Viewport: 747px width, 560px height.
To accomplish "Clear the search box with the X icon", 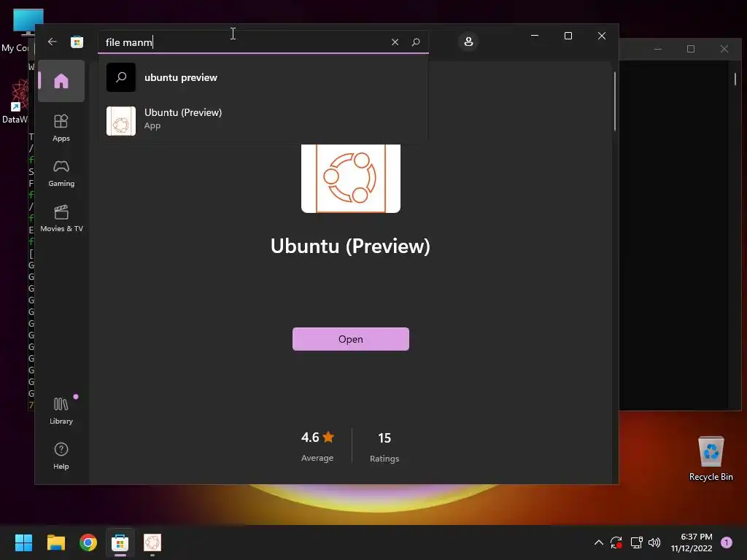I will coord(395,42).
